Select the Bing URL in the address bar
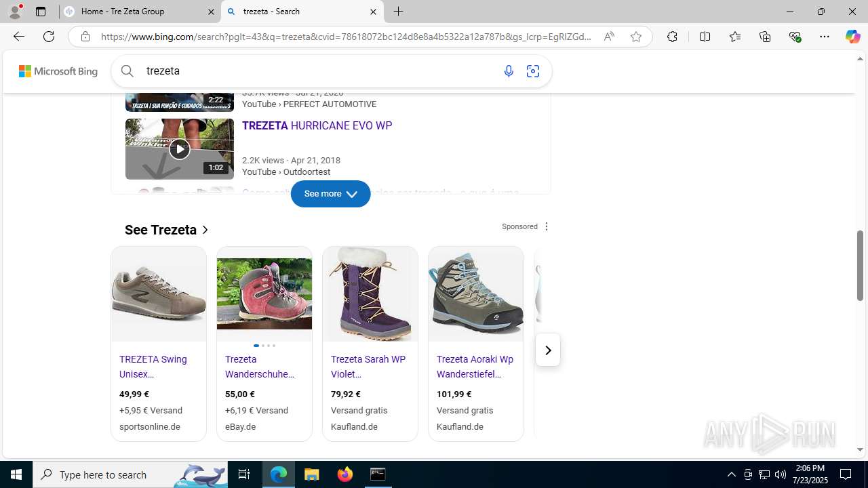This screenshot has height=488, width=868. (346, 37)
